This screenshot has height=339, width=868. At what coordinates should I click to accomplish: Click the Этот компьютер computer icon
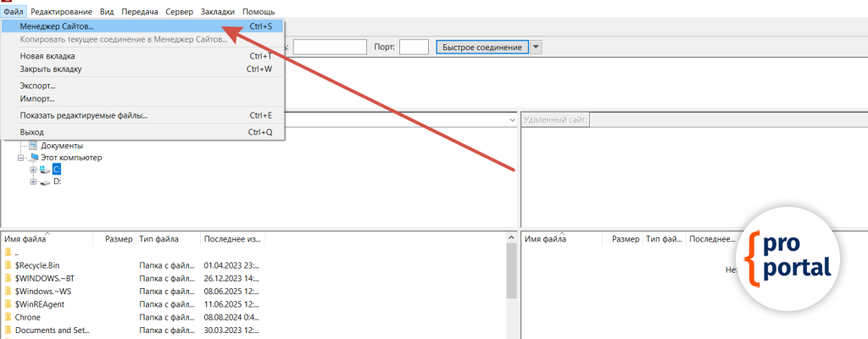[x=34, y=158]
